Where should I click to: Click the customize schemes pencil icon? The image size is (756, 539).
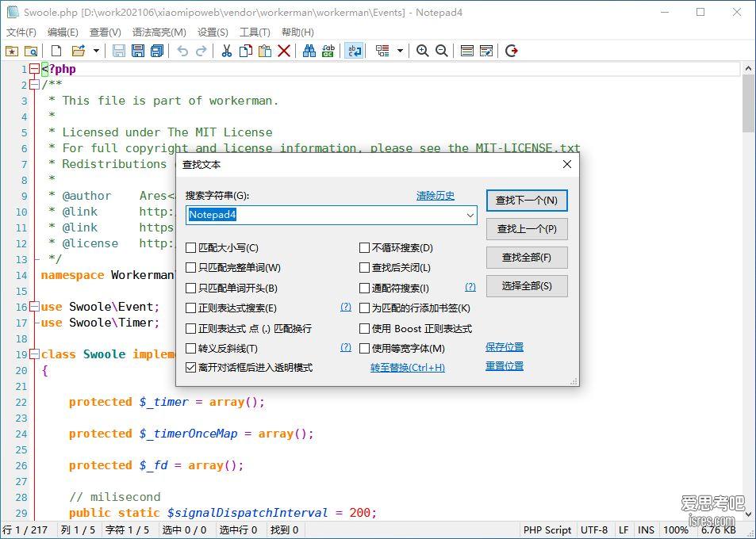[486, 51]
